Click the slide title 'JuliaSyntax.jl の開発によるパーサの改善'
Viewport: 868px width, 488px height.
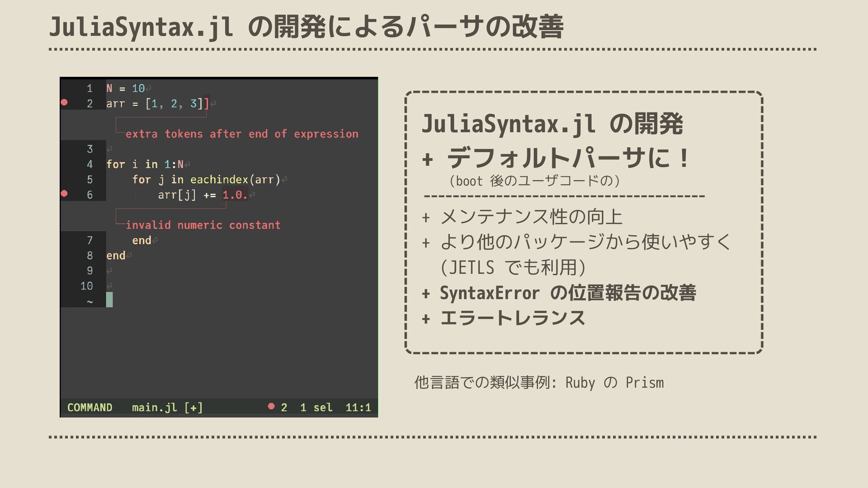(x=306, y=27)
